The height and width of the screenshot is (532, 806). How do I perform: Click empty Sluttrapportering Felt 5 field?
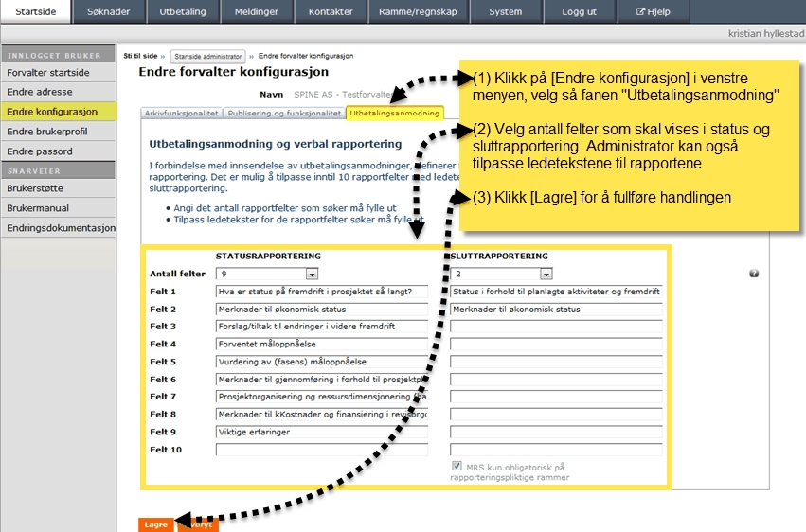point(556,362)
